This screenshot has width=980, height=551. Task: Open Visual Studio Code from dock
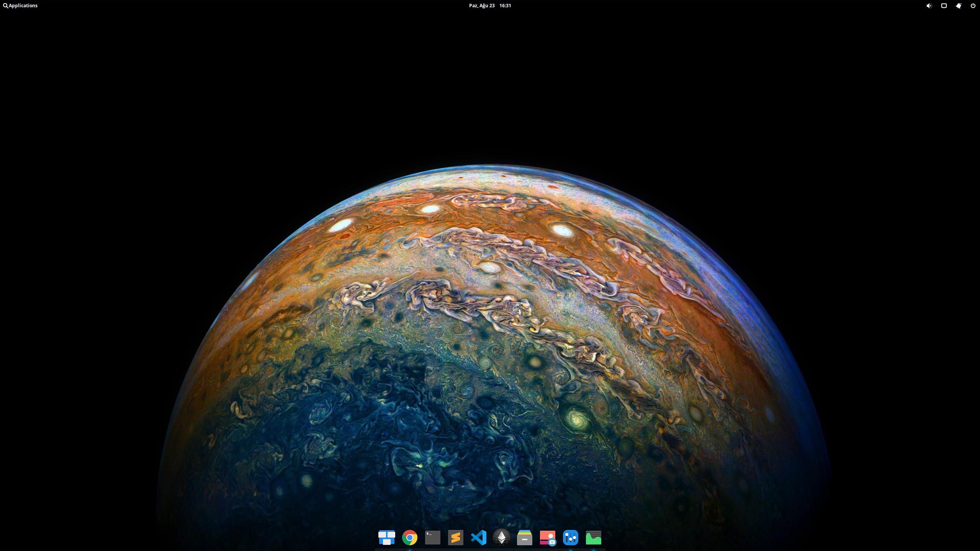tap(478, 537)
